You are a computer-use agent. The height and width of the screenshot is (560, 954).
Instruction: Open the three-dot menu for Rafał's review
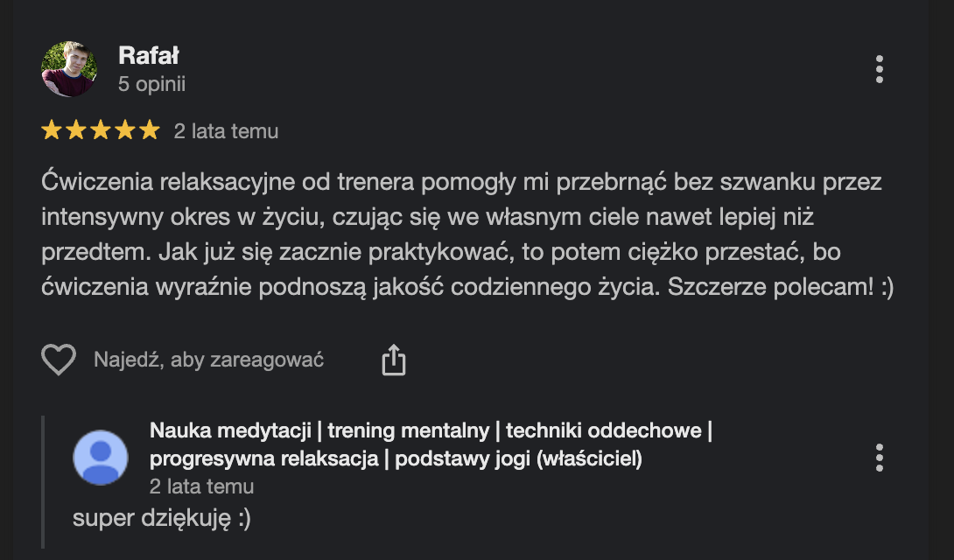click(879, 69)
